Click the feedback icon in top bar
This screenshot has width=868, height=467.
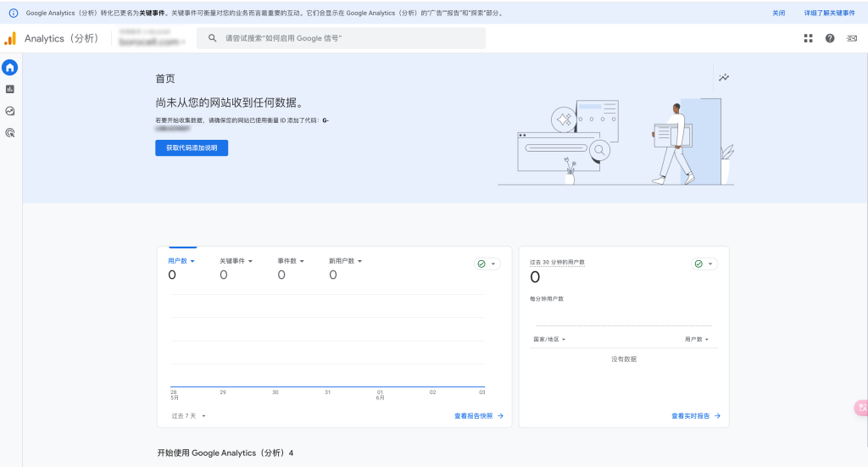(x=852, y=38)
